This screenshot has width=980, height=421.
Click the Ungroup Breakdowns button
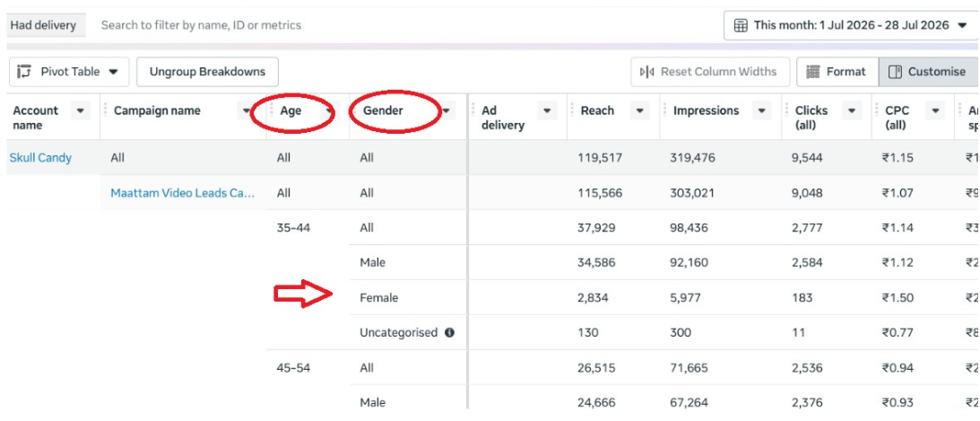(x=207, y=72)
